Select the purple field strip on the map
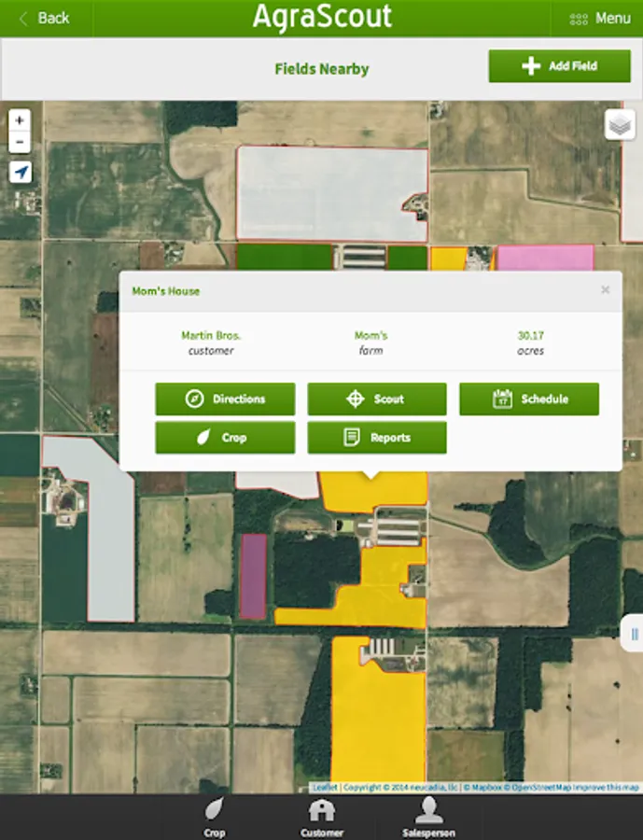The height and width of the screenshot is (840, 643). 253,577
